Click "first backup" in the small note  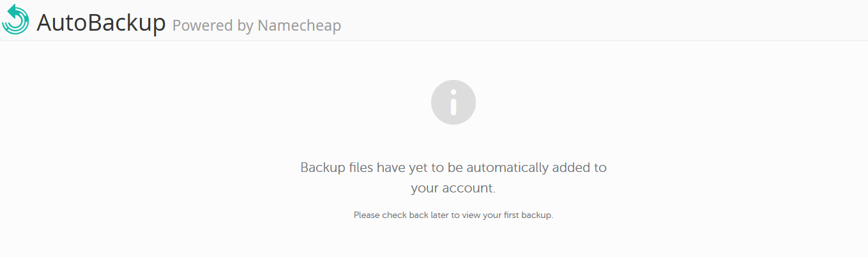coord(530,215)
